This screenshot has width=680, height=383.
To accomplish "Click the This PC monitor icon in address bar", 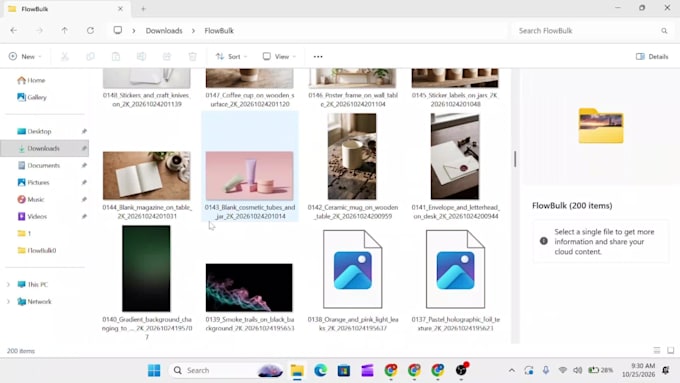I will (x=118, y=30).
